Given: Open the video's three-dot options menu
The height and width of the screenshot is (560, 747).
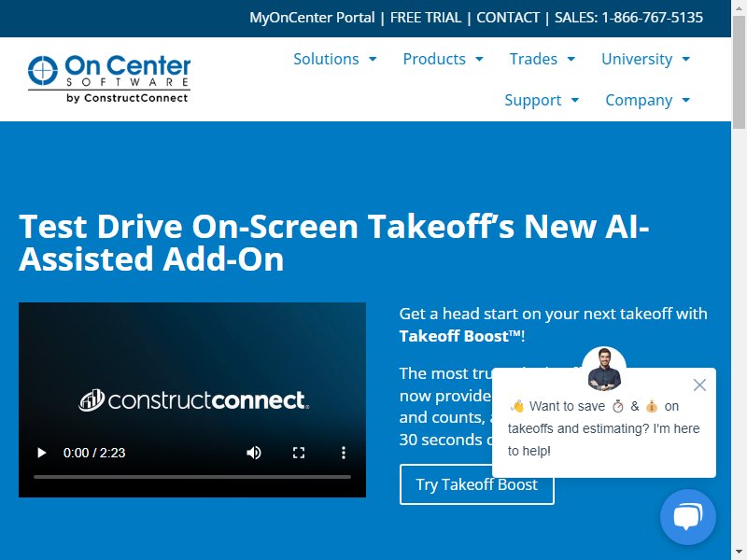Looking at the screenshot, I should (343, 453).
